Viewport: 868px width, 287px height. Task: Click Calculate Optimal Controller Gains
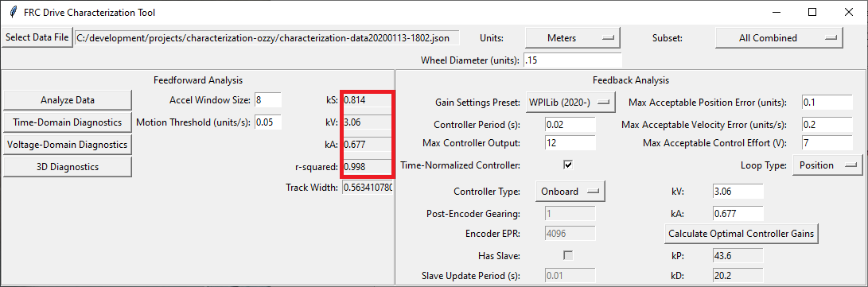pos(741,234)
